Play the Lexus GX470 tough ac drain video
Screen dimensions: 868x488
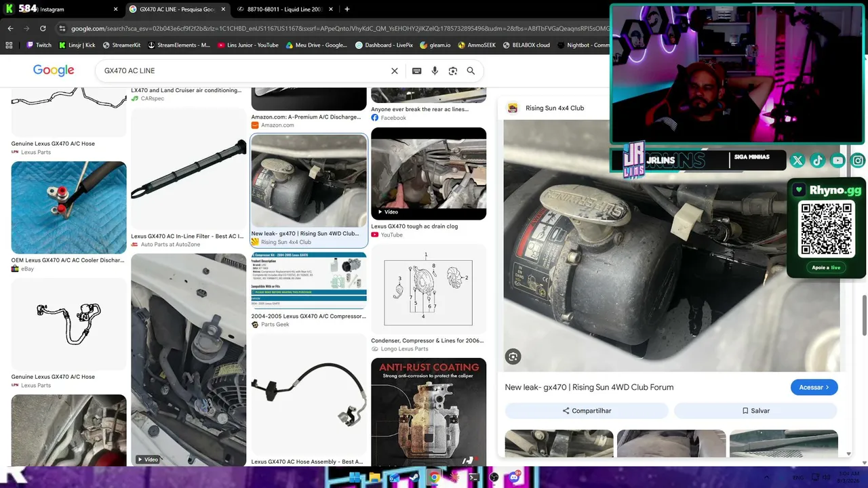[429, 174]
